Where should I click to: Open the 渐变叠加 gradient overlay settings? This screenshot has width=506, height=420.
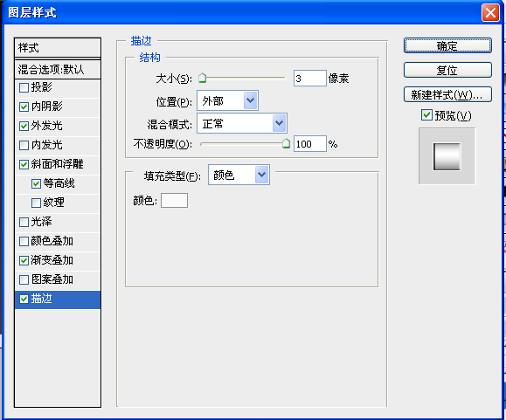tap(58, 260)
